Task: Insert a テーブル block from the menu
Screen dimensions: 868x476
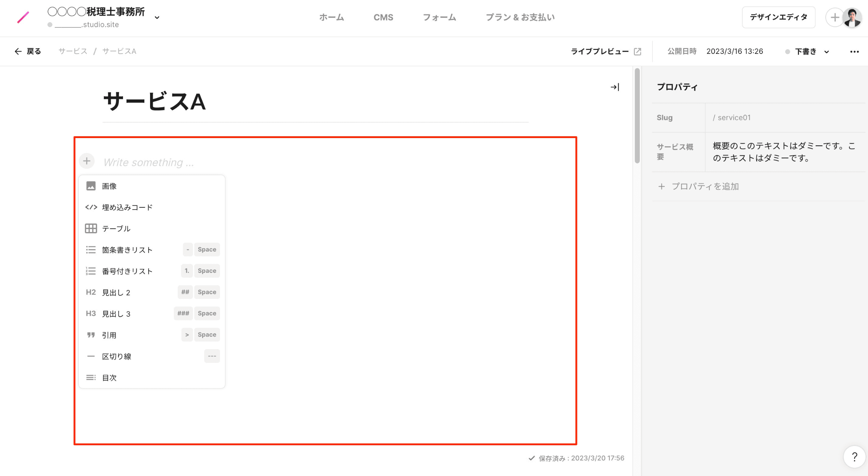Action: 116,228
